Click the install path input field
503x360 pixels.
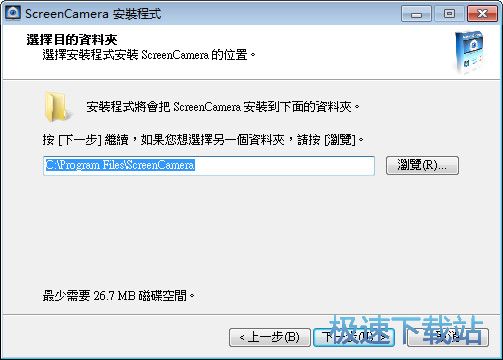coord(209,166)
